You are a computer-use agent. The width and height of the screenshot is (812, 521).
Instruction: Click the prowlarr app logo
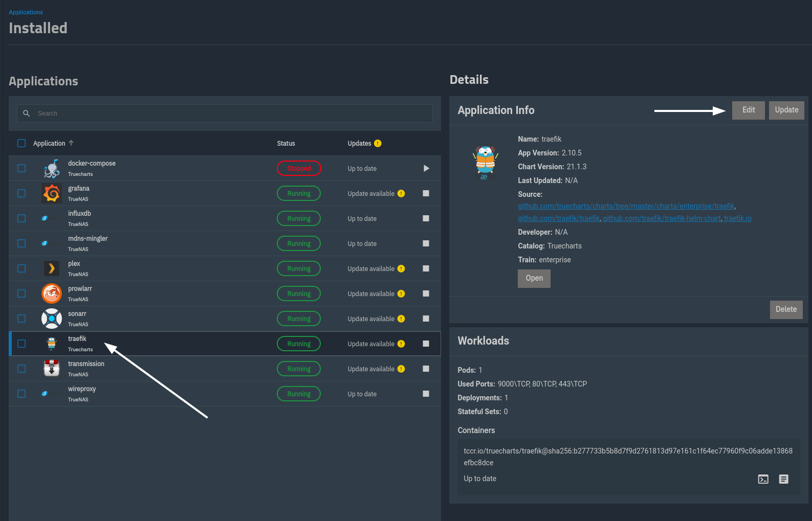[x=52, y=293]
